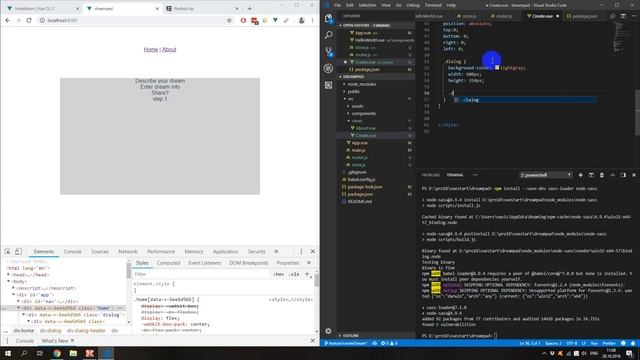Open the DevTools customize three-dot menu
The height and width of the screenshot is (360, 640).
pos(301,251)
